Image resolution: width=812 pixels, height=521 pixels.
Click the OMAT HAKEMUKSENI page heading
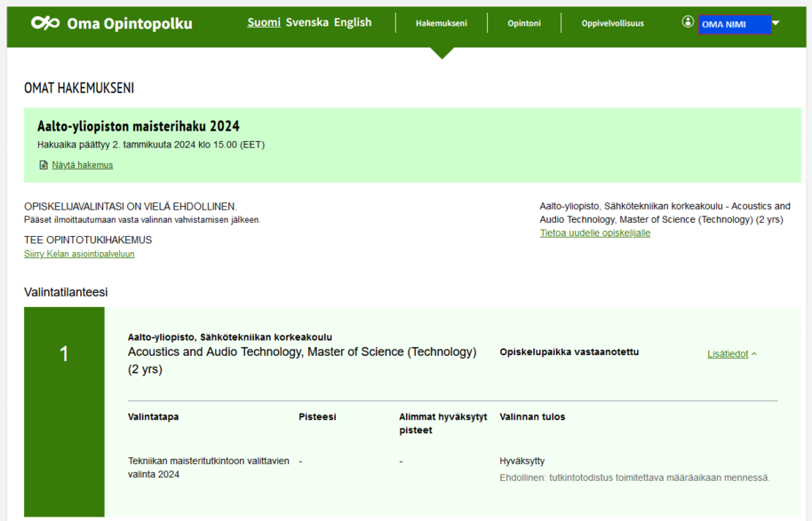(79, 88)
